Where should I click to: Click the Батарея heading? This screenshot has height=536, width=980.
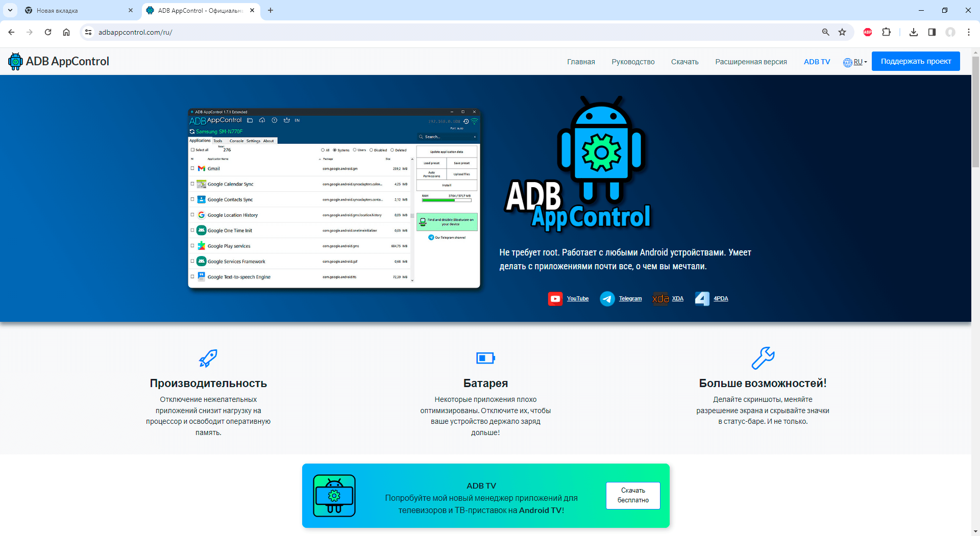[x=485, y=384]
